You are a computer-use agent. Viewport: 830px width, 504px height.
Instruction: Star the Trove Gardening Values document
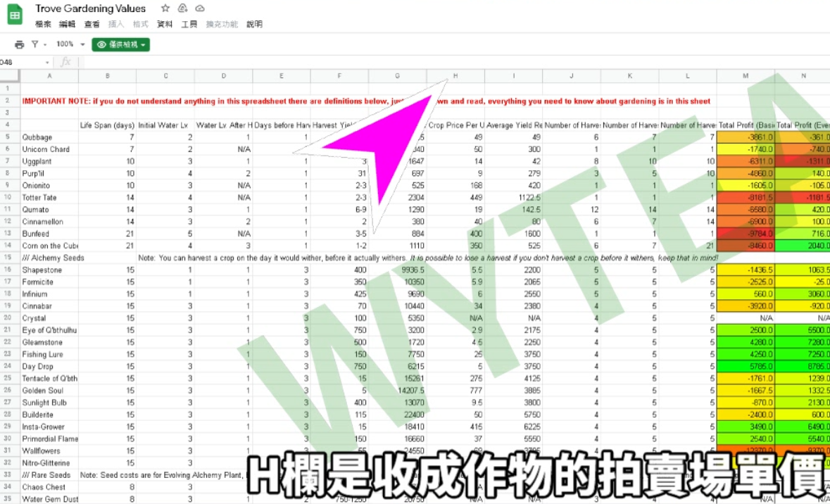click(165, 8)
